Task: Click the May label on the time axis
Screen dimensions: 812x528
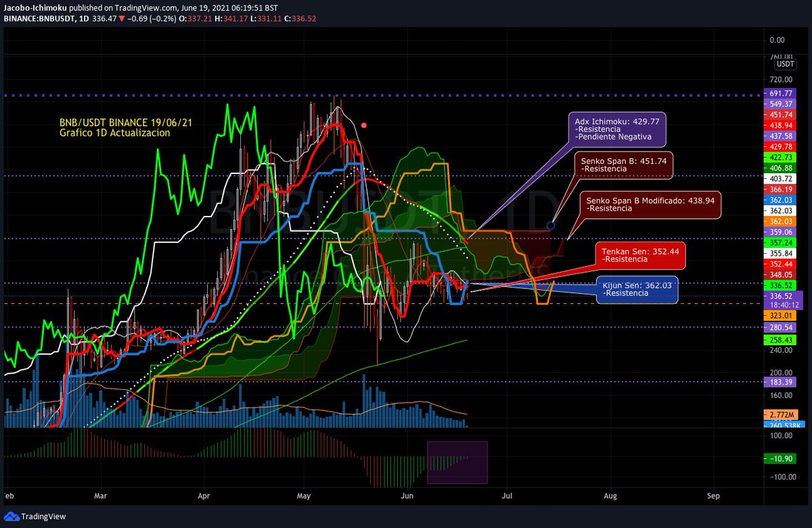Action: [304, 496]
